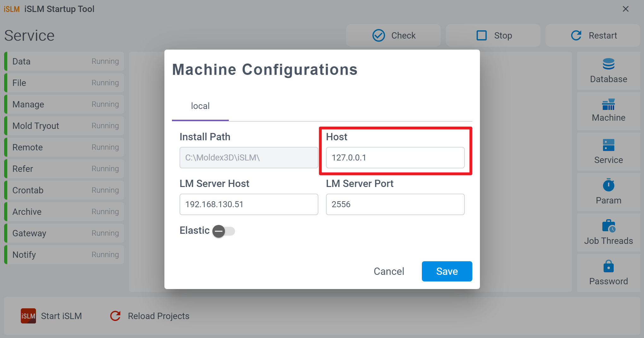Launch Start iSLM

click(51, 316)
